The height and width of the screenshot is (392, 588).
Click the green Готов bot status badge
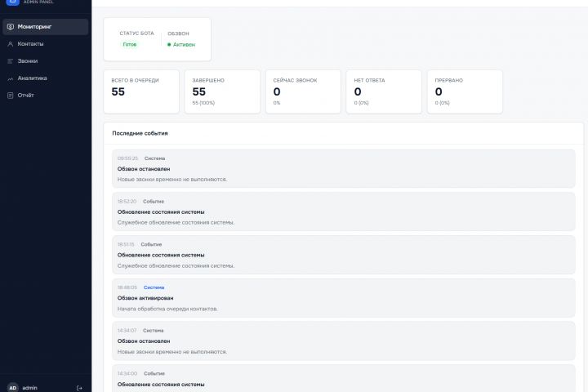coord(130,44)
